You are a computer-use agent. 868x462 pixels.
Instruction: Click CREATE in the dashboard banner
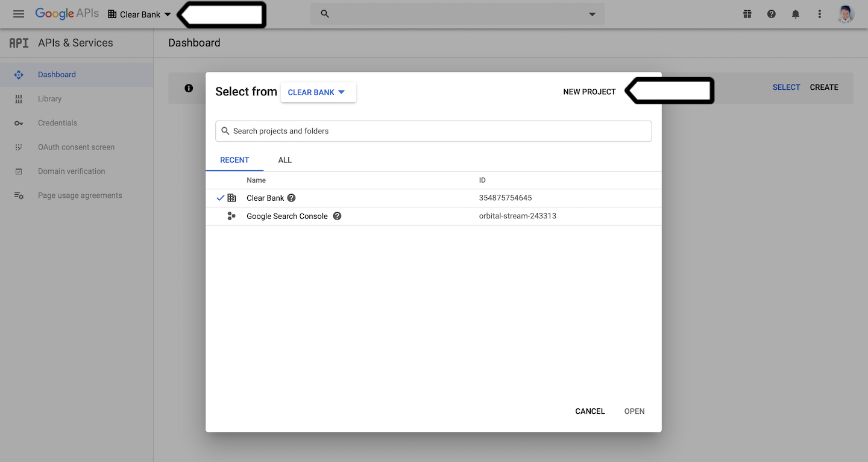(x=824, y=87)
